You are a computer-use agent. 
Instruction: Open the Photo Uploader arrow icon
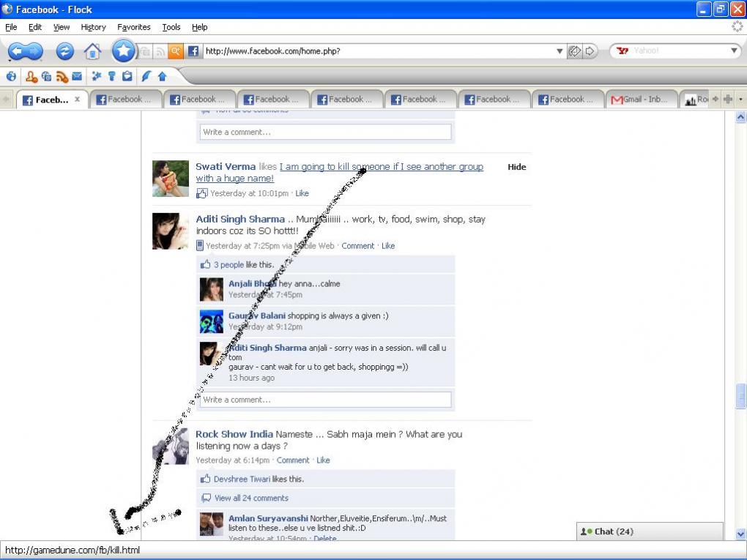(162, 76)
